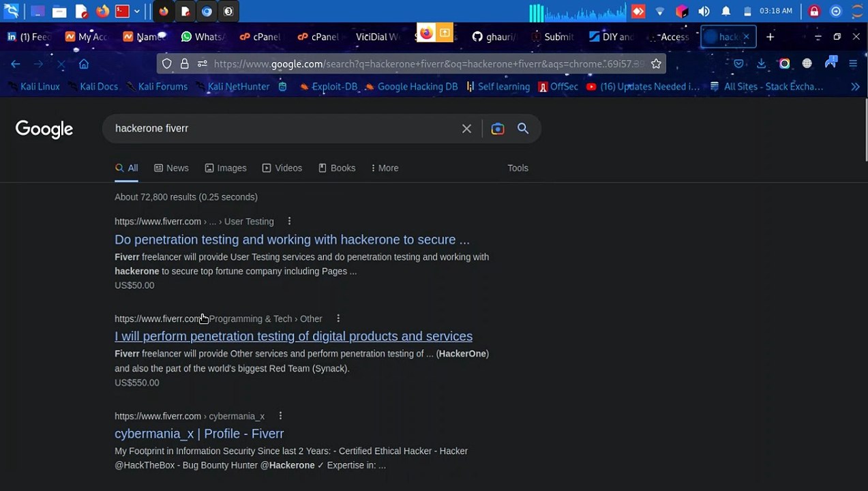
Task: Click the browser Home icon
Action: pos(84,64)
